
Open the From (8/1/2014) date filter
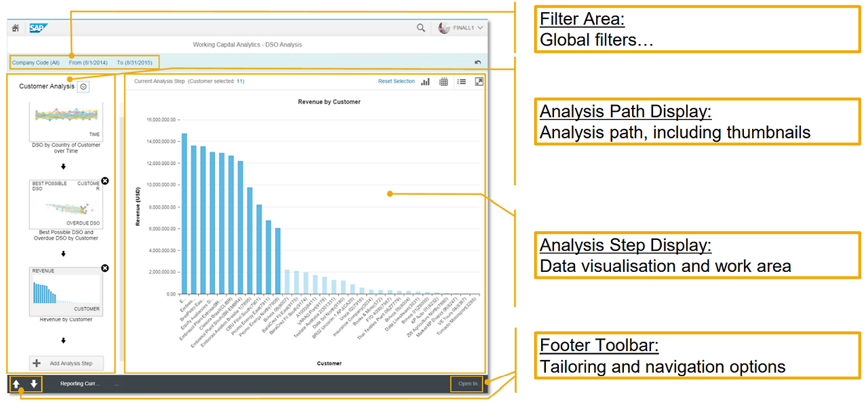click(x=87, y=62)
